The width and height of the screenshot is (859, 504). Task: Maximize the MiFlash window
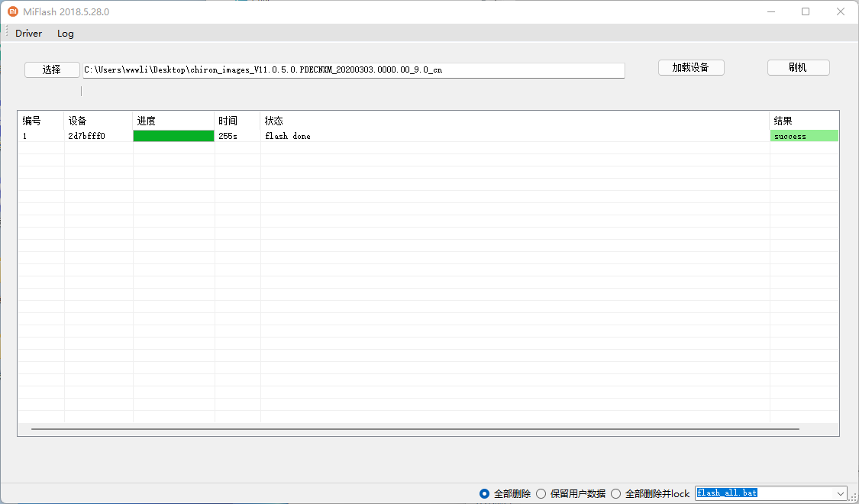point(806,11)
